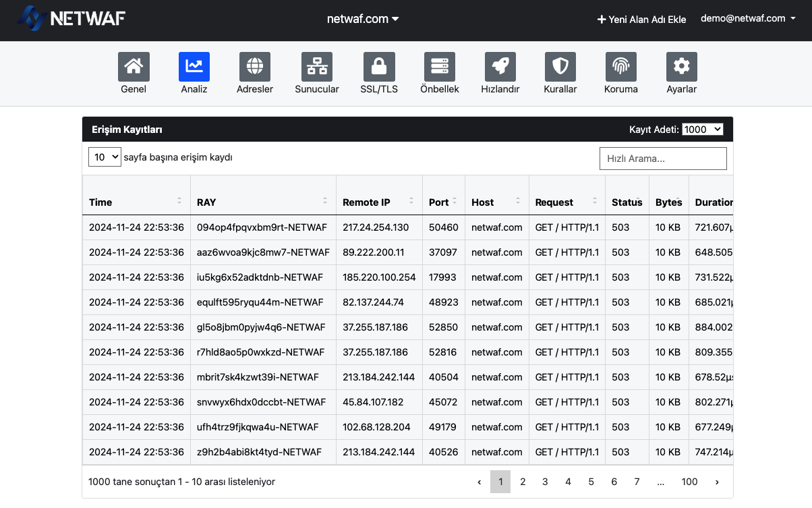Go to pagination page 2
Screen dimensions: 812x508
click(x=523, y=482)
